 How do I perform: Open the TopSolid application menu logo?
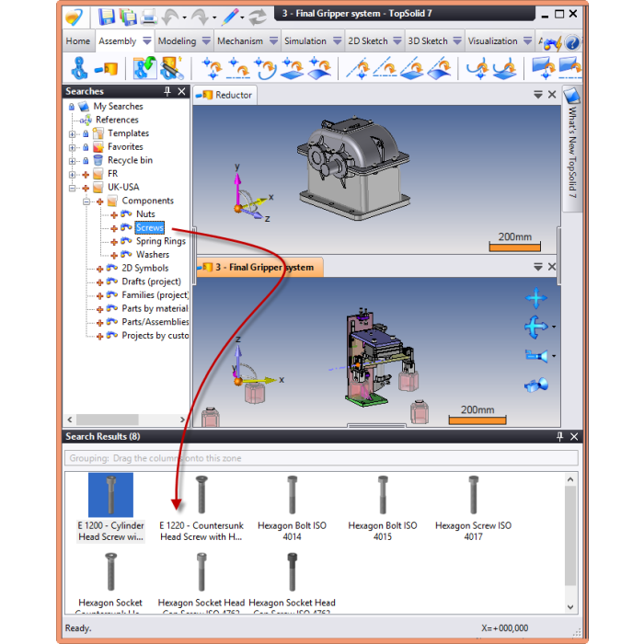(x=75, y=17)
